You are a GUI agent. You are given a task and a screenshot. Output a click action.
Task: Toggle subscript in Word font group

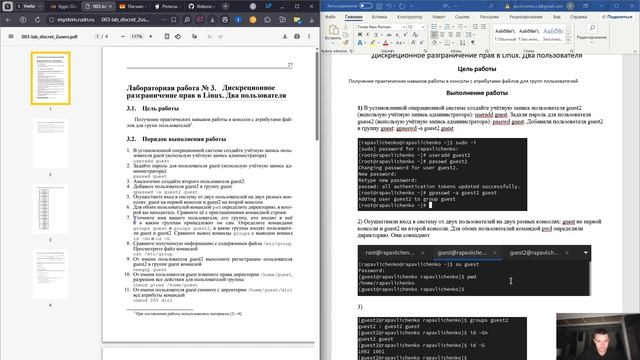397,34
